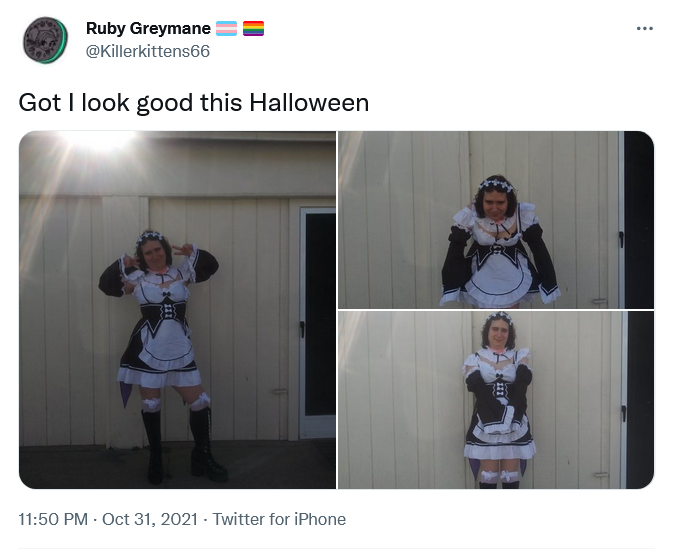
Task: Click the tweet text about Halloween
Action: (x=194, y=103)
